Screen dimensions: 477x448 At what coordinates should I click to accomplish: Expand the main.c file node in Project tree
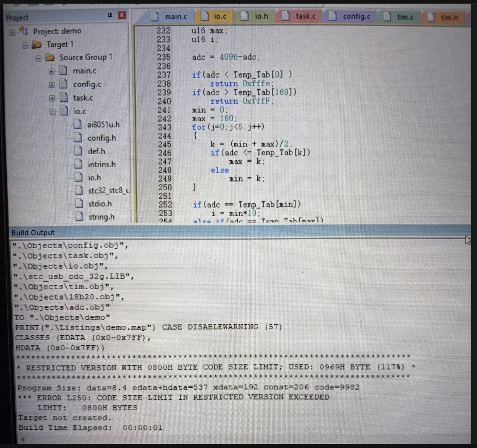(x=51, y=72)
